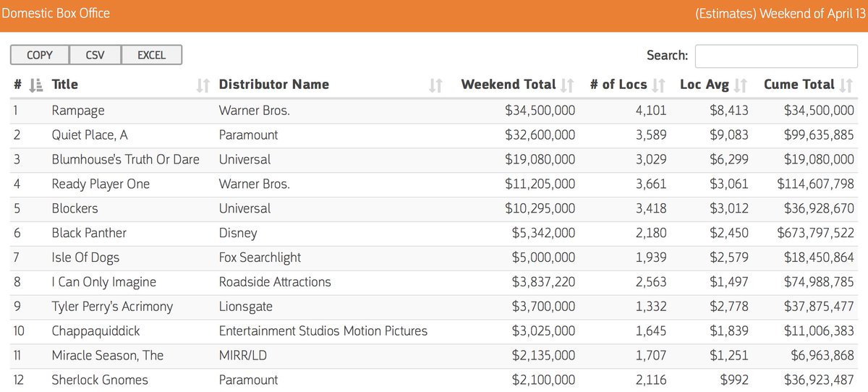The height and width of the screenshot is (392, 868).
Task: Click Lionsgate distributor cell
Action: coord(246,307)
